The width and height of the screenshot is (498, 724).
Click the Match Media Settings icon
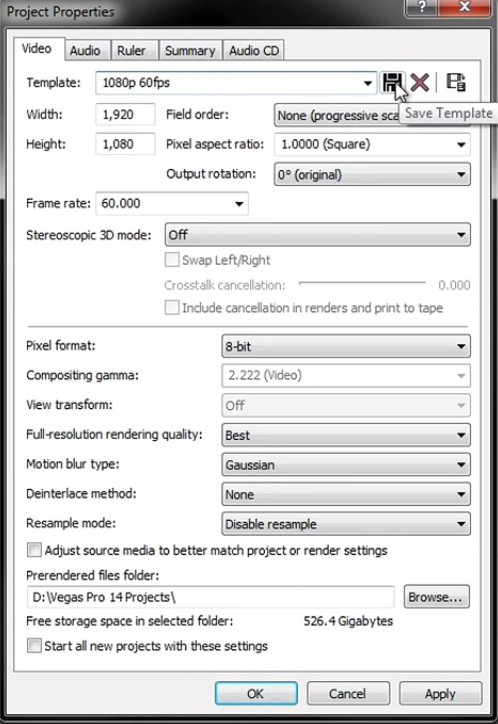(x=456, y=83)
